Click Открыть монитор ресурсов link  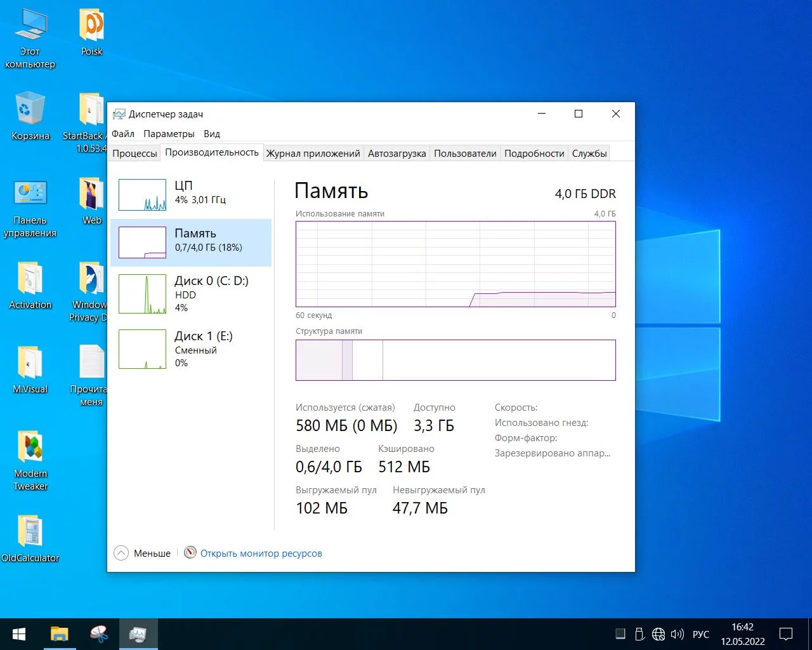coord(261,554)
